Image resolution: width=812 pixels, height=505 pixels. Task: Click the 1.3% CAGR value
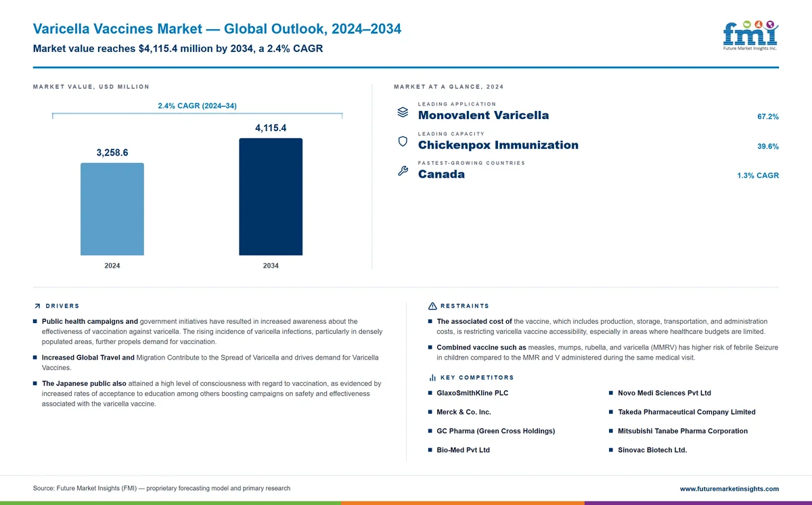(x=758, y=176)
